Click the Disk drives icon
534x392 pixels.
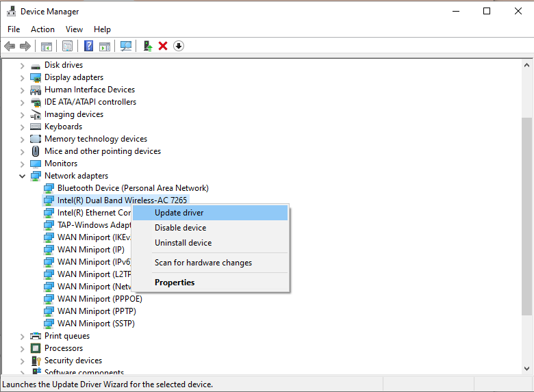coord(36,66)
